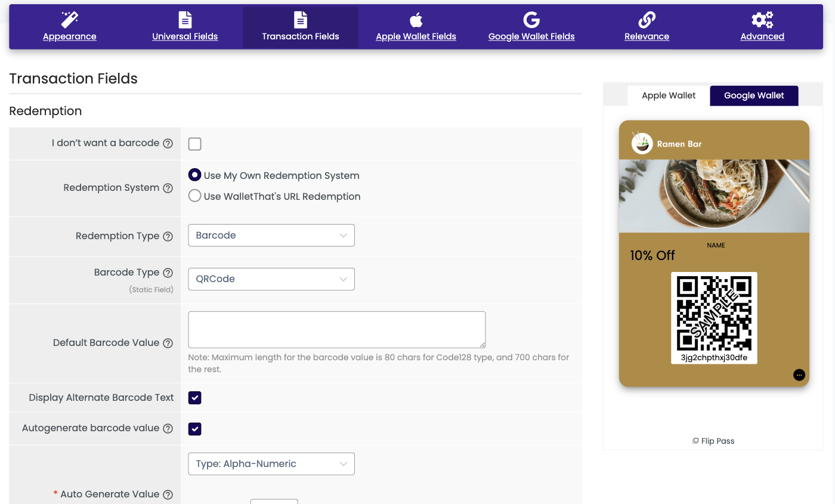Click help icon beside Redemption System
The height and width of the screenshot is (504, 835).
pyautogui.click(x=168, y=188)
